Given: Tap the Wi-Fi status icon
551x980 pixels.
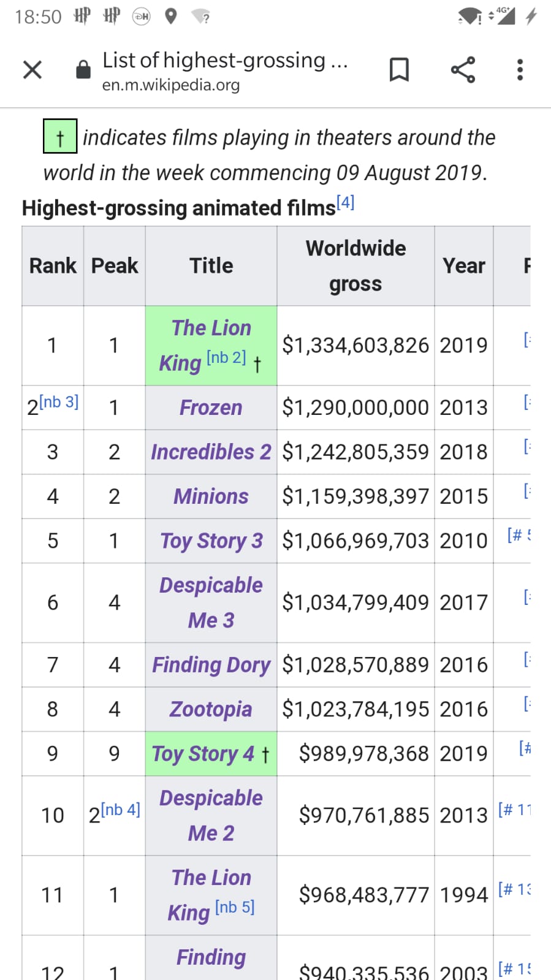Looking at the screenshot, I should tap(470, 17).
